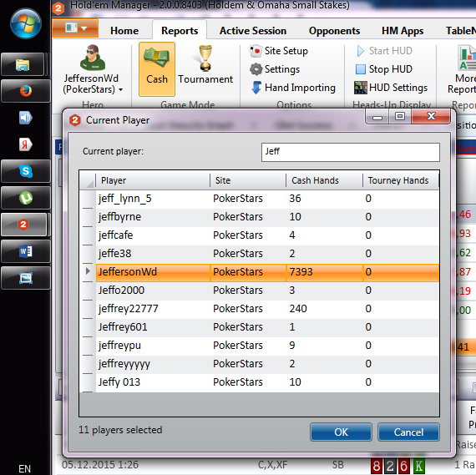Image resolution: width=476 pixels, height=475 pixels.
Task: Click the Yandex taskbar icon
Action: tap(26, 144)
